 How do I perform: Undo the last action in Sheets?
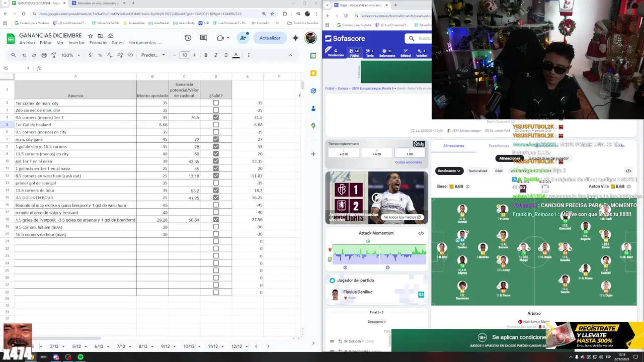[x=24, y=55]
